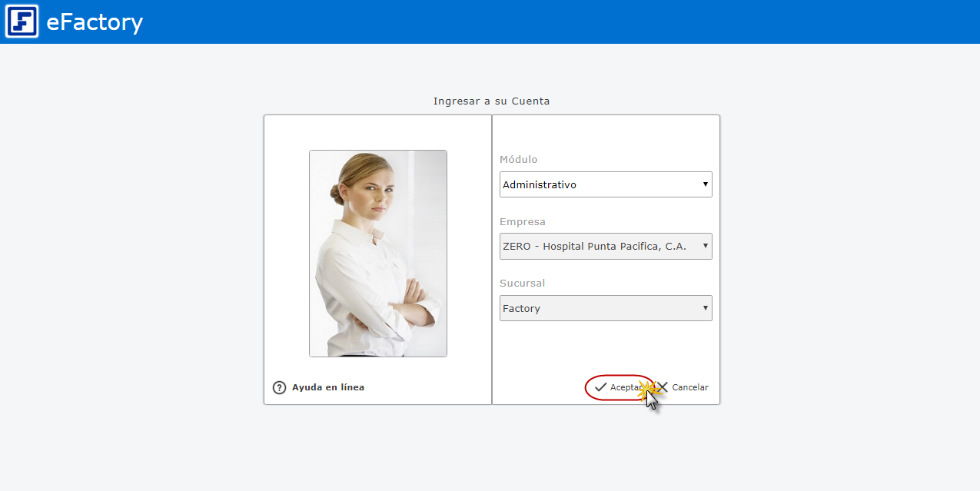Image resolution: width=980 pixels, height=491 pixels.
Task: Click the eFactory title text
Action: point(95,22)
